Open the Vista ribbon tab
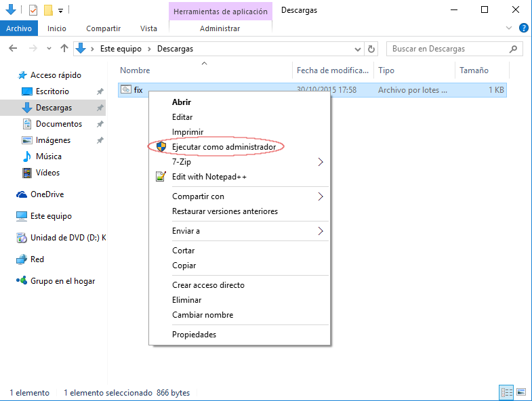 (x=148, y=28)
